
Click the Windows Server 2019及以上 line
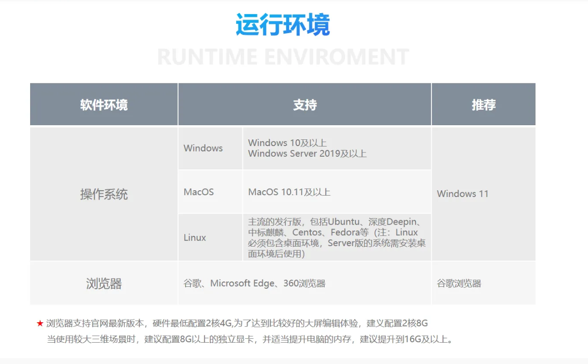(x=307, y=154)
